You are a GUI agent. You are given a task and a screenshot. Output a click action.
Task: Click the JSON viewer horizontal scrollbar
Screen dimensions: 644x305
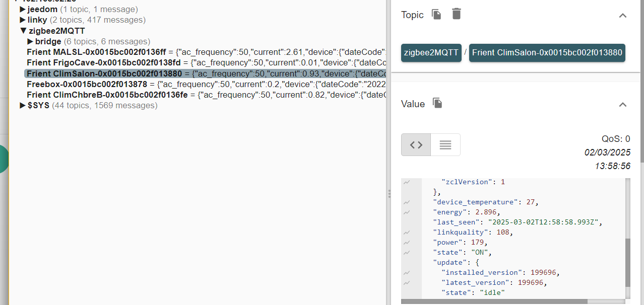(494, 301)
